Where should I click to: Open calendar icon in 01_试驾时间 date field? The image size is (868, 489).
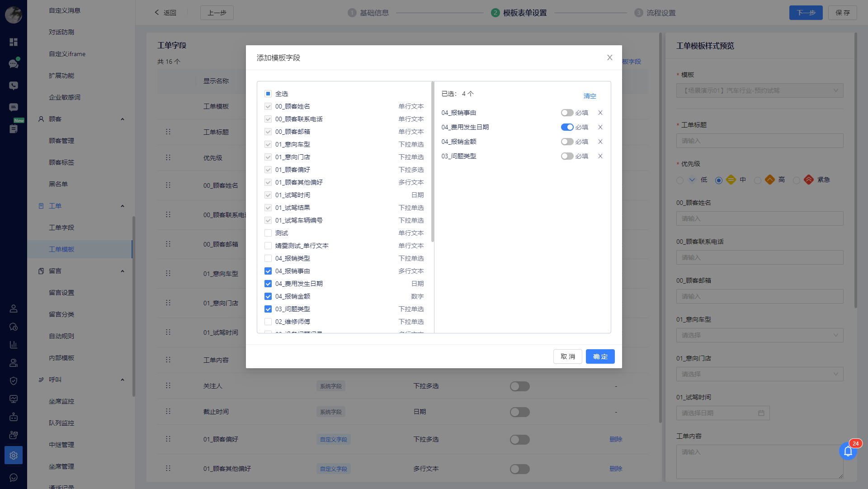pos(761,413)
